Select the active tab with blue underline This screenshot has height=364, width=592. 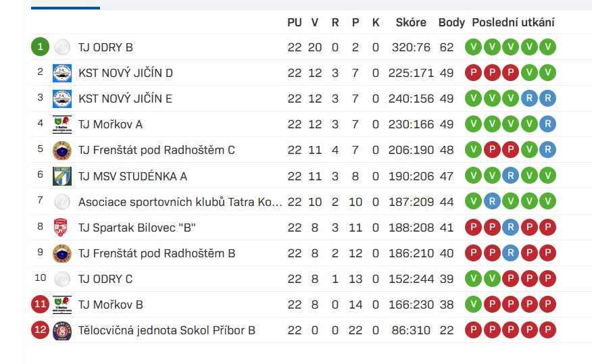66,5
